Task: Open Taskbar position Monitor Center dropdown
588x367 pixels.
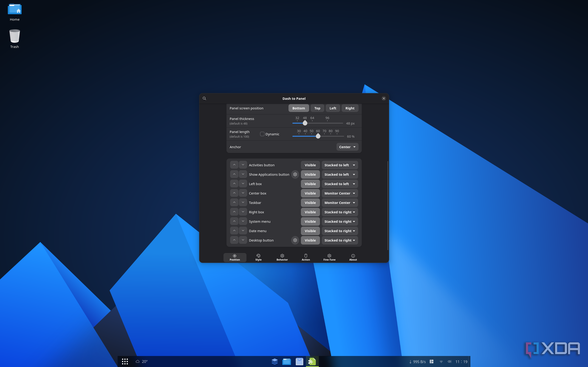Action: coord(339,203)
